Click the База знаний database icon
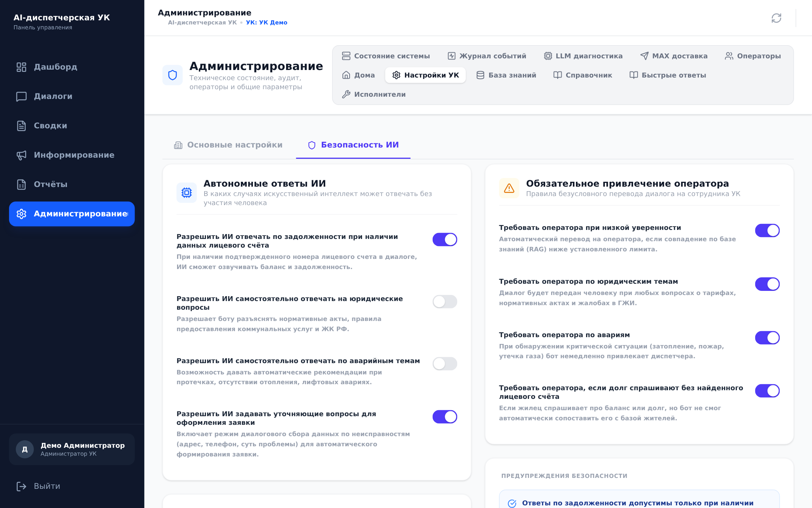 (x=480, y=75)
